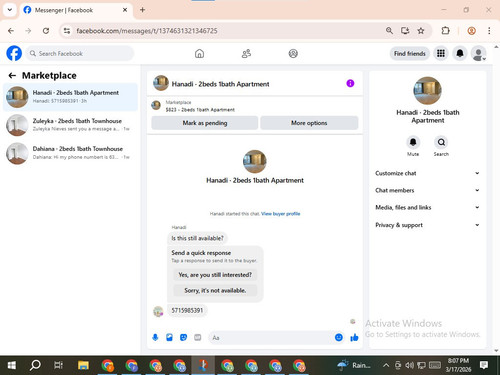Expand Privacy & support section
500x375 pixels.
coord(427,225)
